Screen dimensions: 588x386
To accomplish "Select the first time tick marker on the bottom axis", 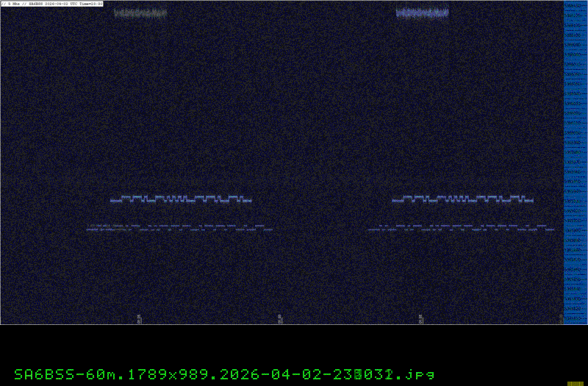I will coord(139,318).
